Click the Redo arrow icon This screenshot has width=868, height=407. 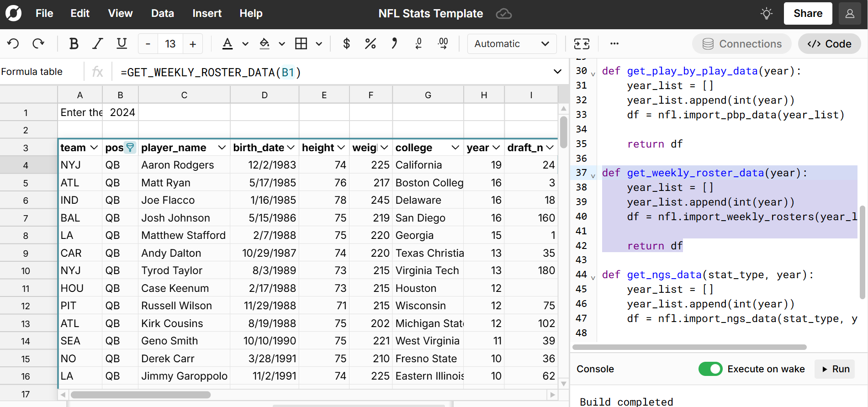click(x=38, y=44)
